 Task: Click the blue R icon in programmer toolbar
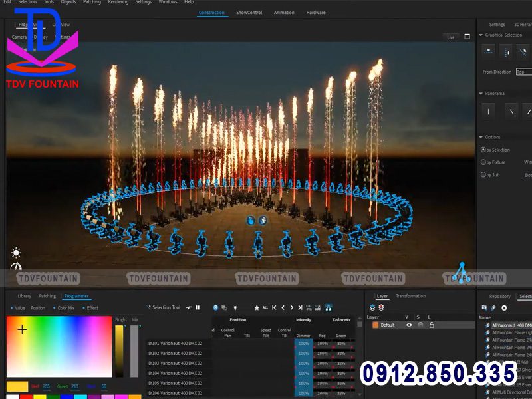[215, 307]
